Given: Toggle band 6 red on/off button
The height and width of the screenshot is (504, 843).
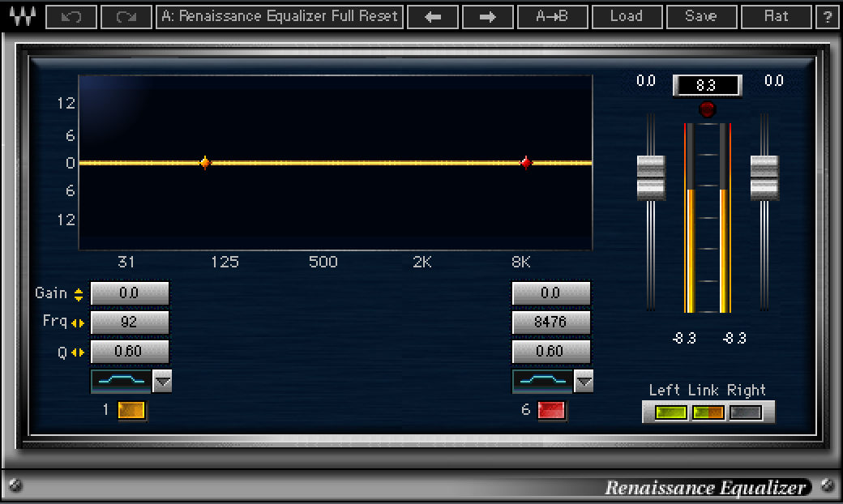Looking at the screenshot, I should tap(552, 411).
